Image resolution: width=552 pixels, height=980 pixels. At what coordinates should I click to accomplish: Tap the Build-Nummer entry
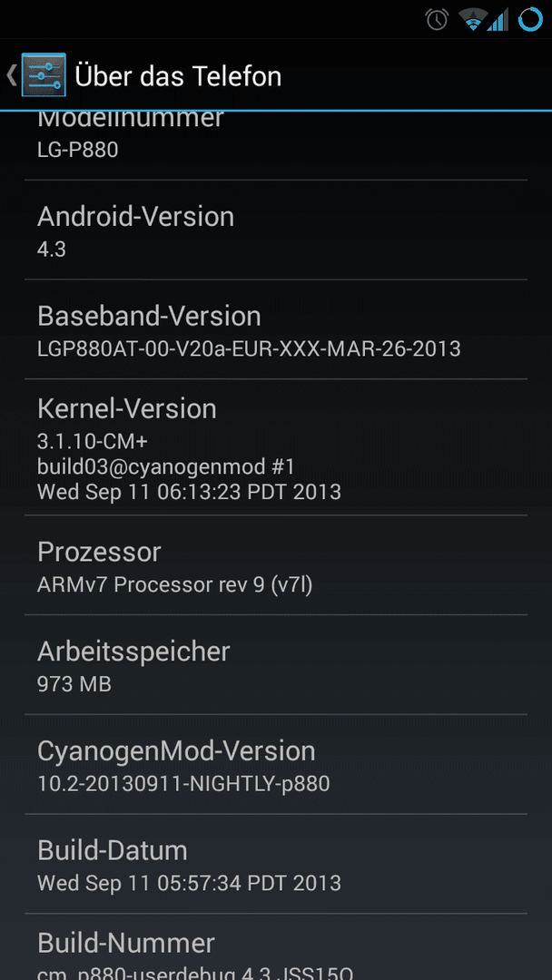276,946
